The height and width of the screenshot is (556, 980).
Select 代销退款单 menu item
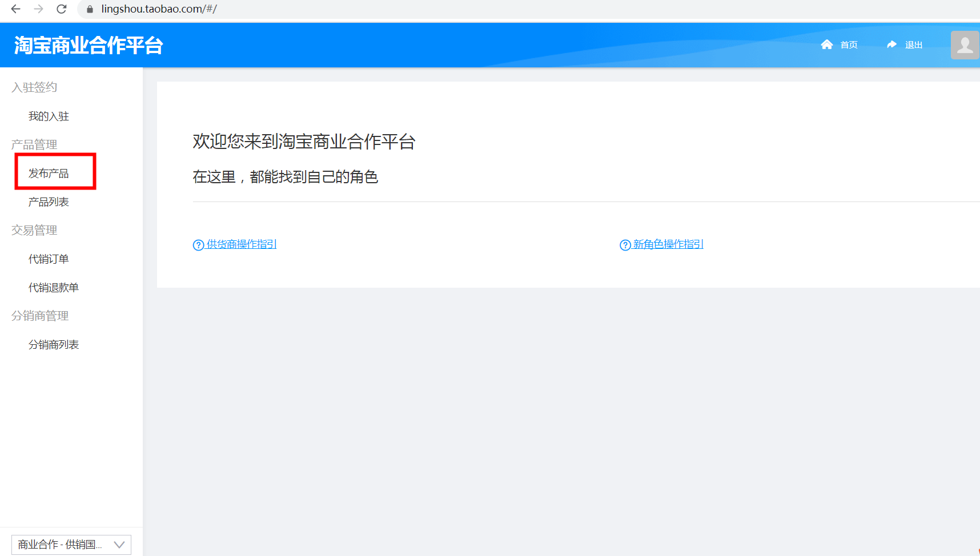coord(54,288)
